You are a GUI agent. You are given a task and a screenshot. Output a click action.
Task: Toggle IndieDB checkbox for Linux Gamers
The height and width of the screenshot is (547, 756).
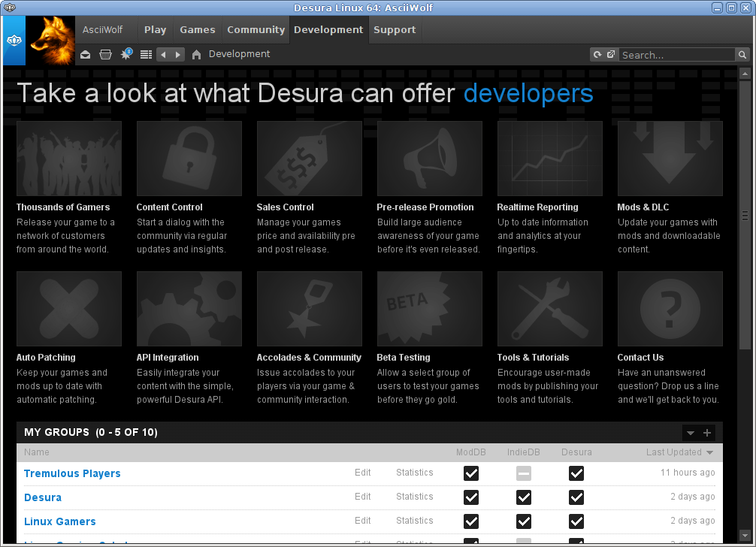click(524, 521)
